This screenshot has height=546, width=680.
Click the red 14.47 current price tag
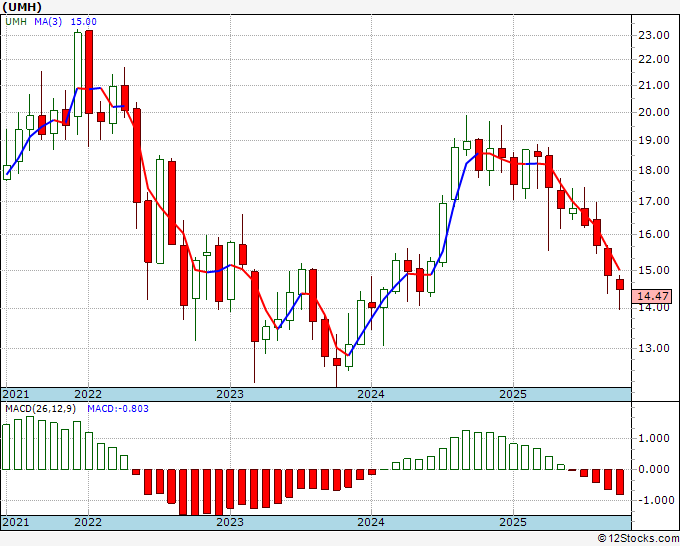pyautogui.click(x=653, y=296)
